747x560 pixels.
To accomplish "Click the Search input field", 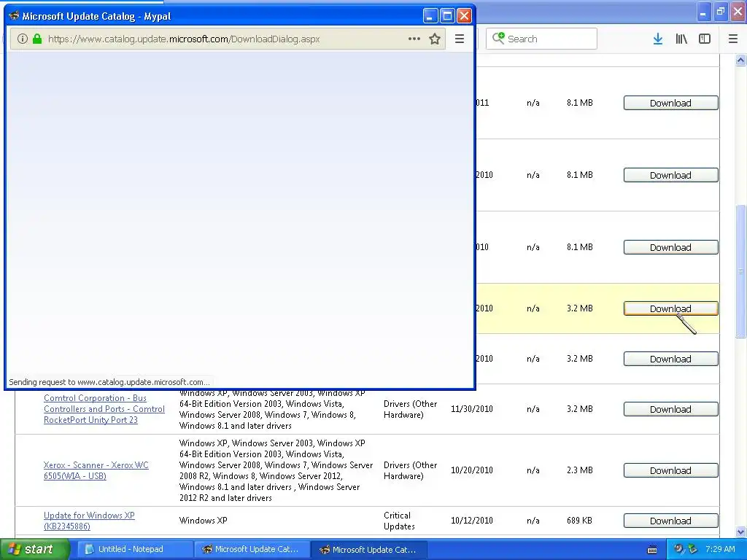I will [541, 39].
